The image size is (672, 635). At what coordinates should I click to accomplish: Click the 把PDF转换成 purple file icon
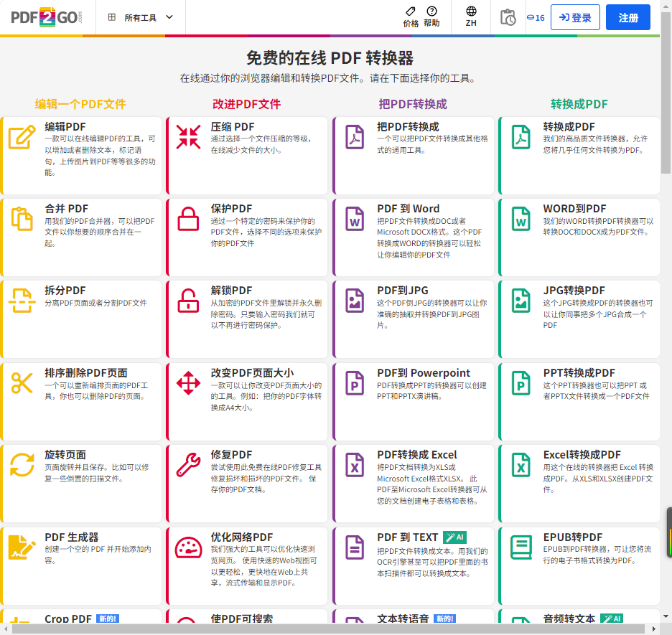[355, 137]
